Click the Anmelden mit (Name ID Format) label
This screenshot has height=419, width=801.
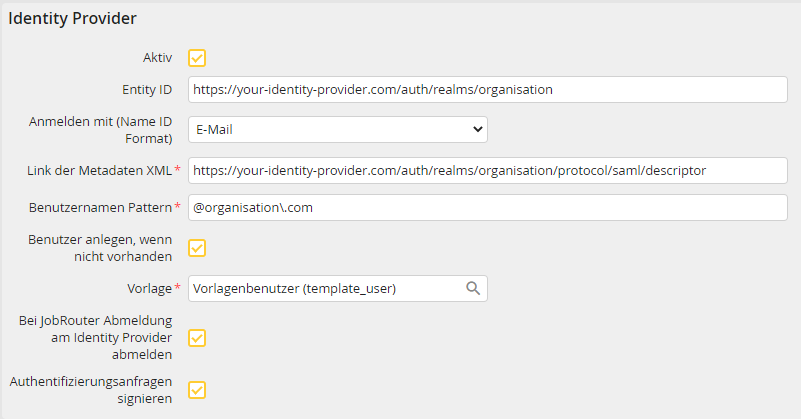tap(100, 129)
